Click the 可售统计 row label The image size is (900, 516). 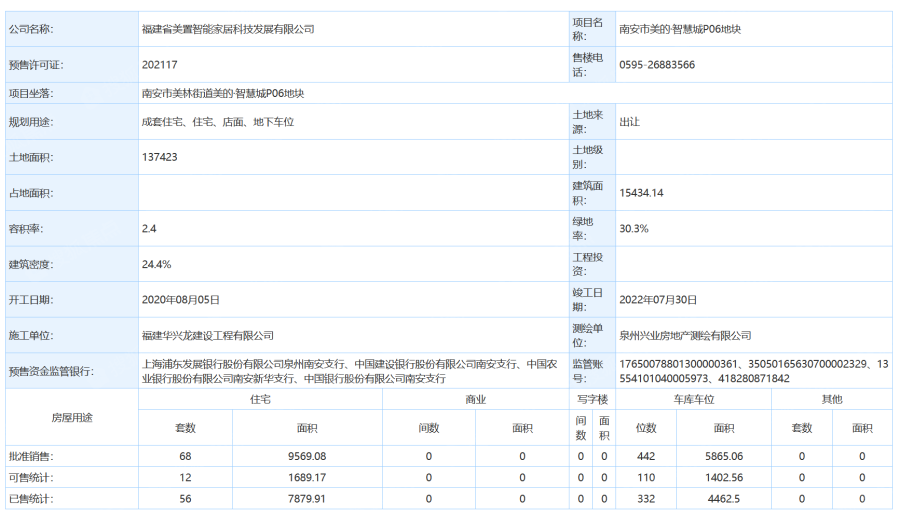click(31, 478)
